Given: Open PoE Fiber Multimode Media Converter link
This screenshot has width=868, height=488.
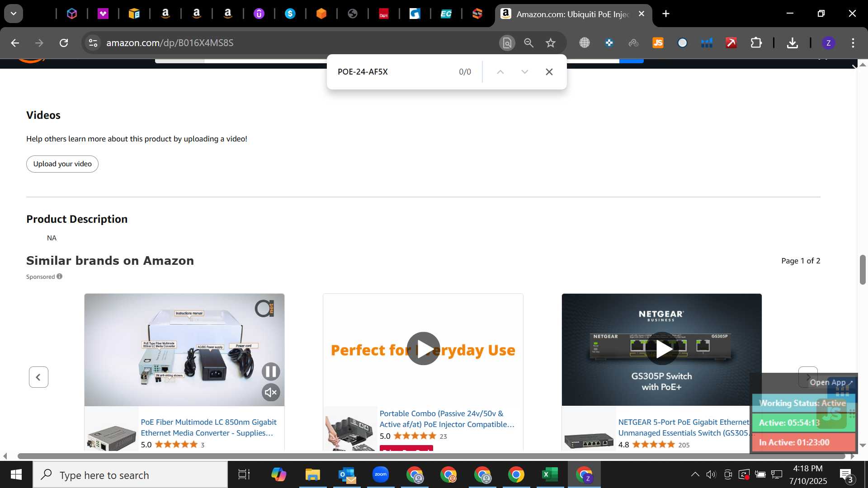Looking at the screenshot, I should (208, 427).
